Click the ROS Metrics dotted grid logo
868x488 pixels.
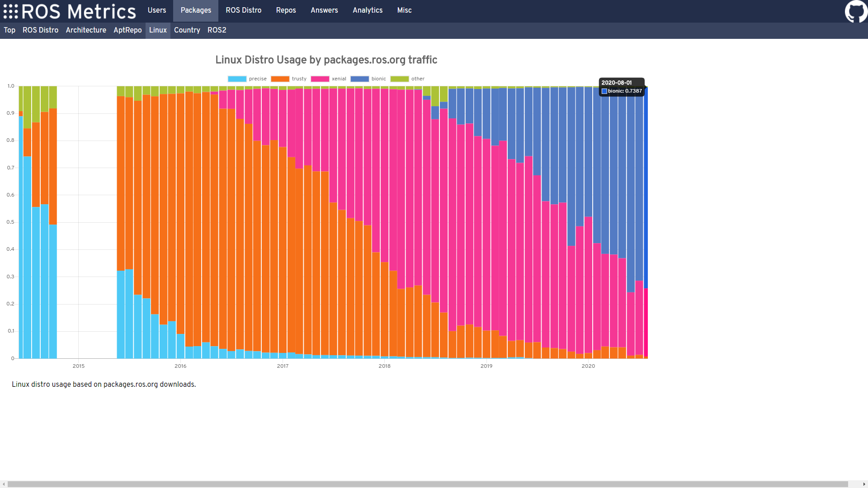[11, 11]
